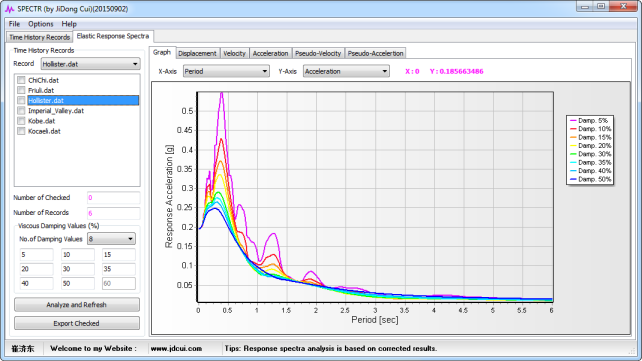Expand the X-Axis Period dropdown

click(x=226, y=71)
